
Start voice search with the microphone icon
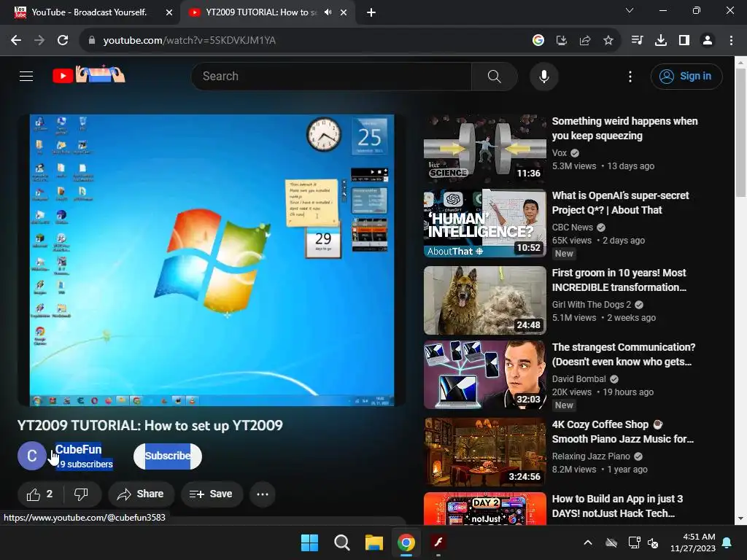(x=544, y=76)
